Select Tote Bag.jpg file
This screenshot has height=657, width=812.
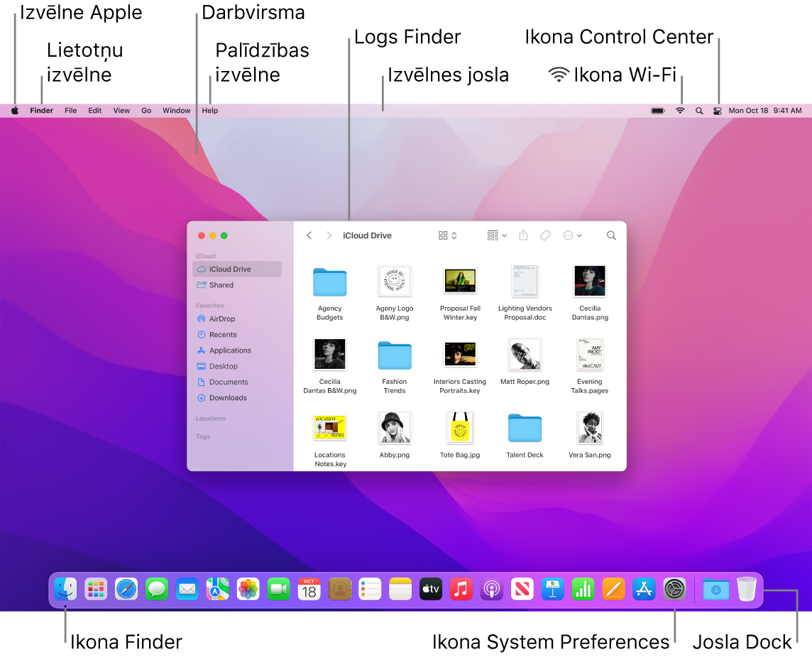point(460,436)
